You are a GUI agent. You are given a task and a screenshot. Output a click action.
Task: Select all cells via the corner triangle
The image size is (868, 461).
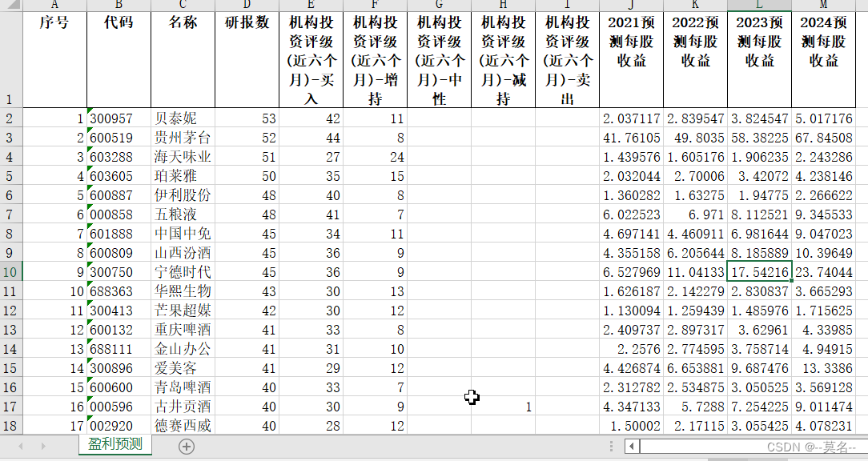click(x=12, y=5)
